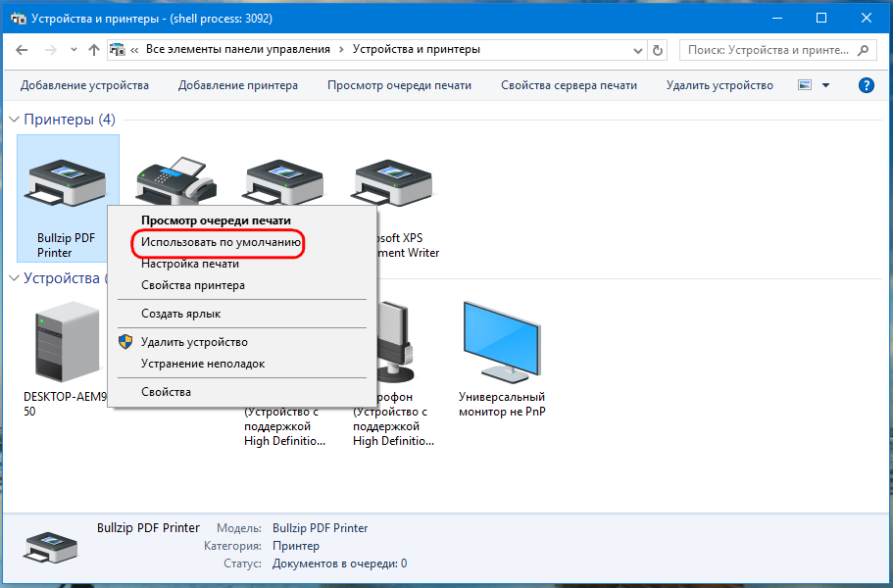Image resolution: width=893 pixels, height=588 pixels.
Task: Collapse the Devices group section
Action: click(x=15, y=278)
